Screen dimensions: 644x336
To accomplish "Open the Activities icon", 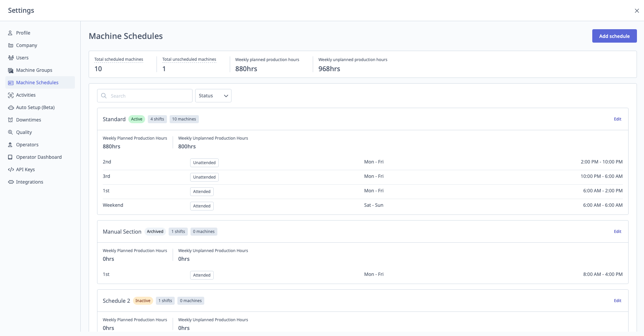I will point(10,95).
